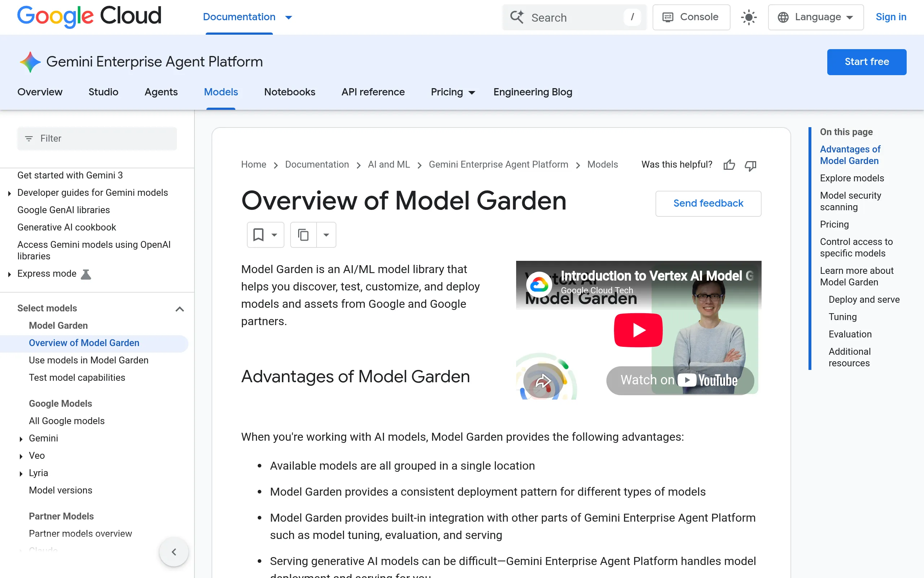The width and height of the screenshot is (924, 578).
Task: Jump to Explore models section
Action: coord(852,178)
